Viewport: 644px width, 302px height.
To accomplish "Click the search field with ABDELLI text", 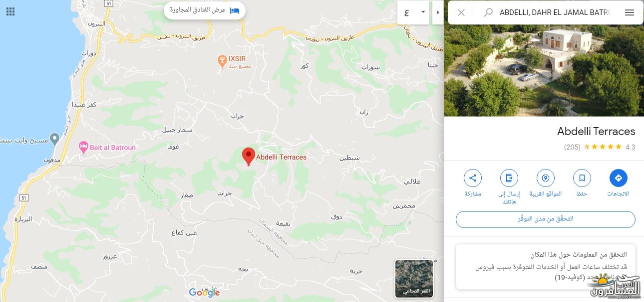I will 555,12.
